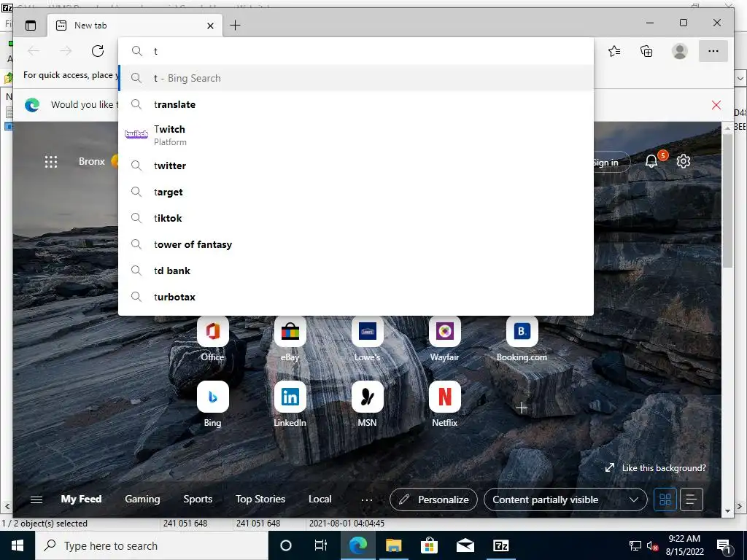This screenshot has height=560, width=747.
Task: Click the taskbar search box
Action: pyautogui.click(x=152, y=545)
